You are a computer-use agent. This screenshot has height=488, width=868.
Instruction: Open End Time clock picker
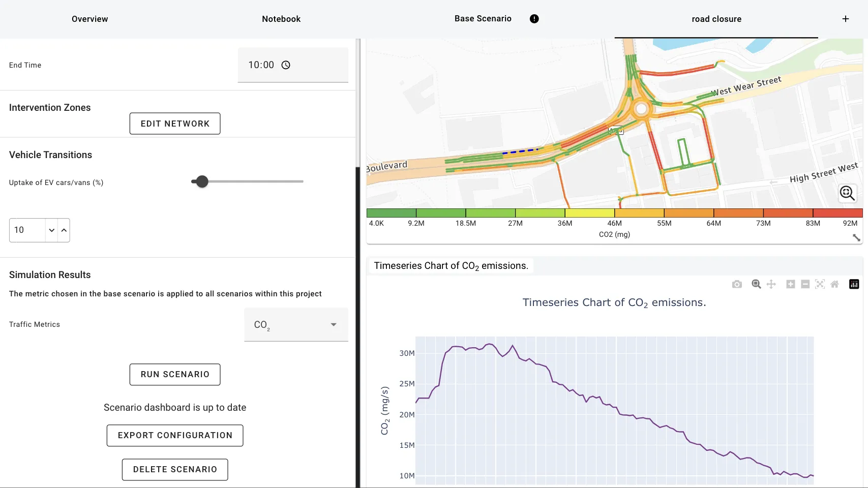coord(286,65)
